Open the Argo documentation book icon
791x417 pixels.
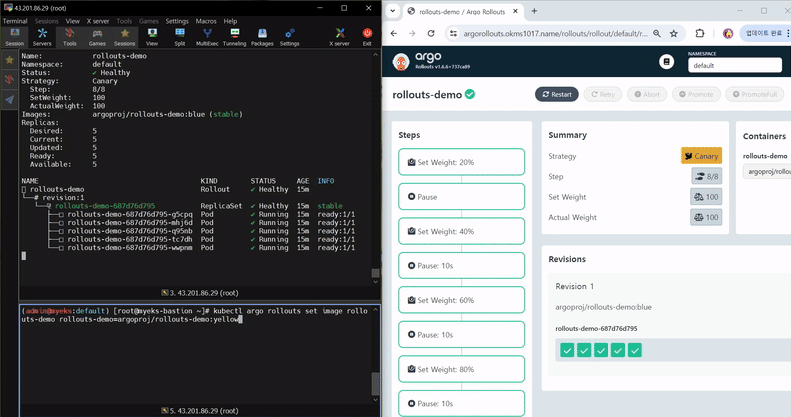666,62
